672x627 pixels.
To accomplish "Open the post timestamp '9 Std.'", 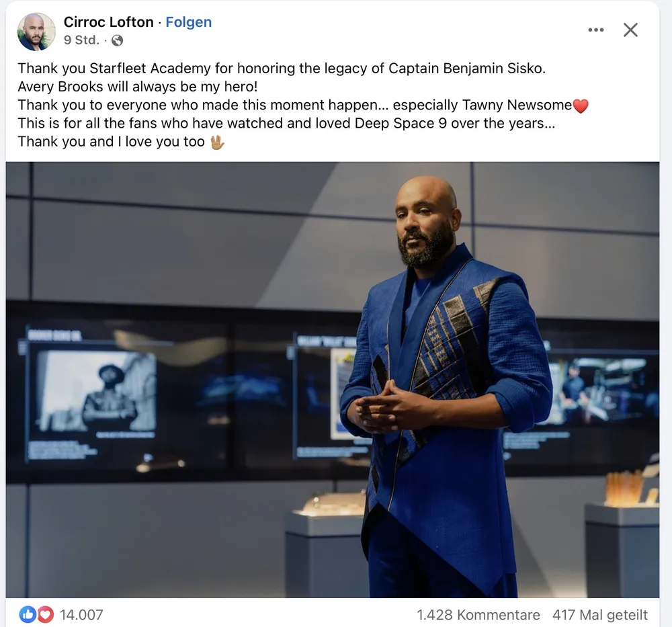I will [x=81, y=40].
